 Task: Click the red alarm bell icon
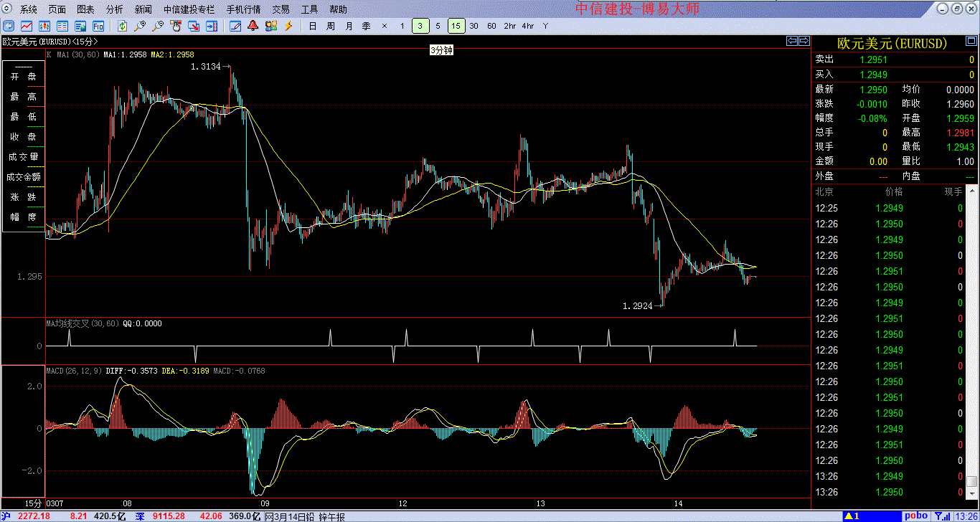[253, 27]
